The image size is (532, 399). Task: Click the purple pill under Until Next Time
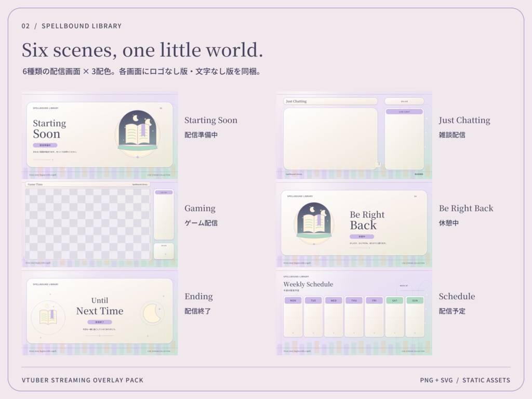[100, 322]
